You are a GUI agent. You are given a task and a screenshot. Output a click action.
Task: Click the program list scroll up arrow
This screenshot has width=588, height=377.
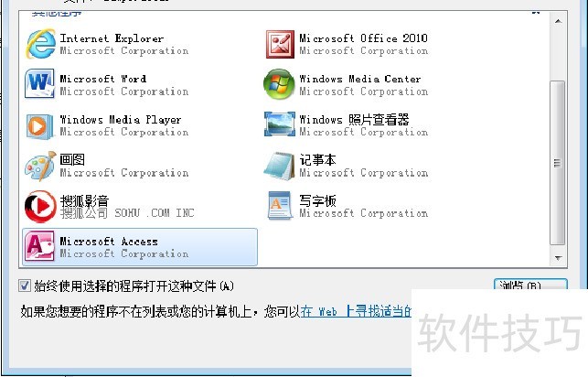click(558, 21)
